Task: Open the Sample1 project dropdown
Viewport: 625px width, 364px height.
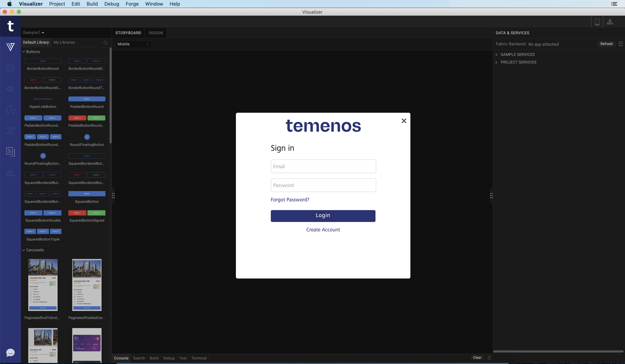Action: (x=34, y=32)
